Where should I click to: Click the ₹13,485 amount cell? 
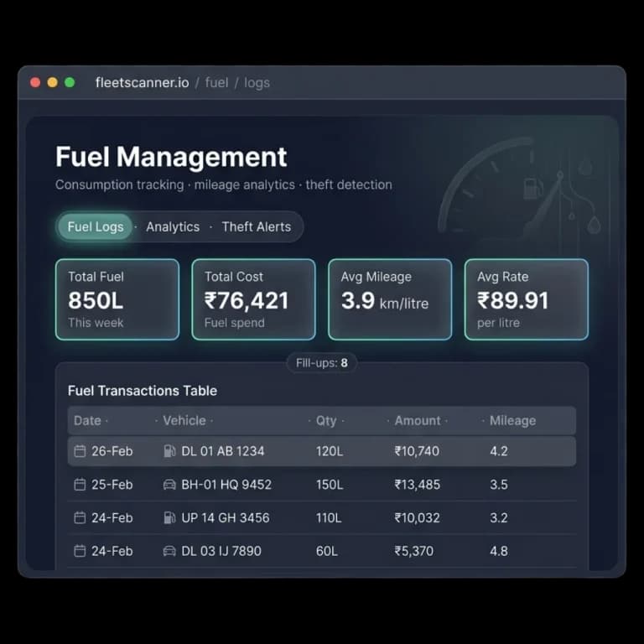418,484
